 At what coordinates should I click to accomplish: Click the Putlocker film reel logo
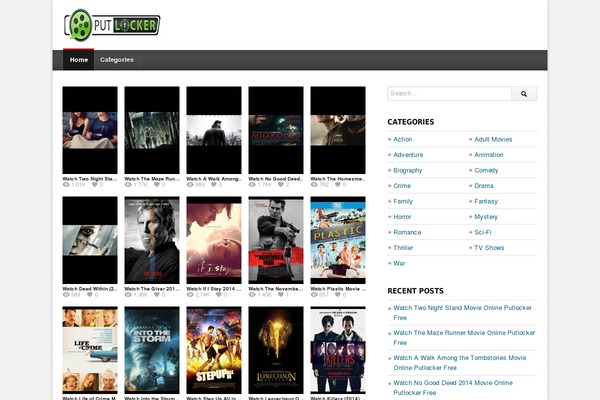(x=112, y=25)
